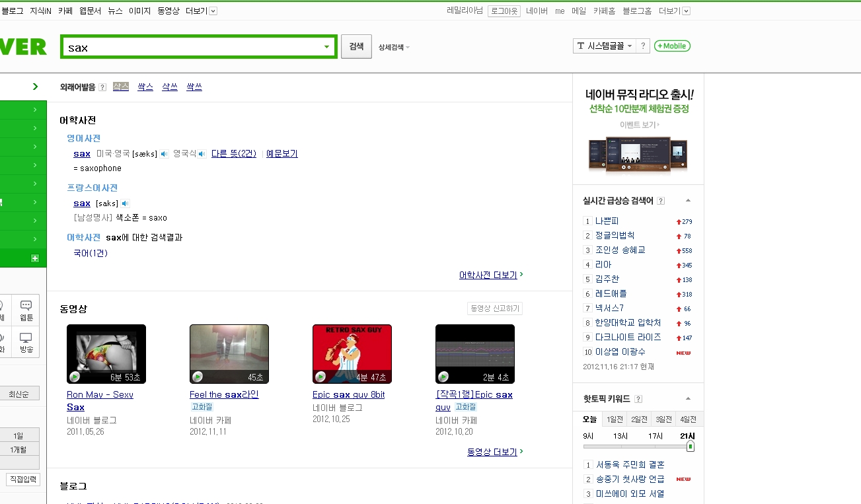This screenshot has height=504, width=861.
Task: Select the 13시 time marker
Action: (620, 436)
